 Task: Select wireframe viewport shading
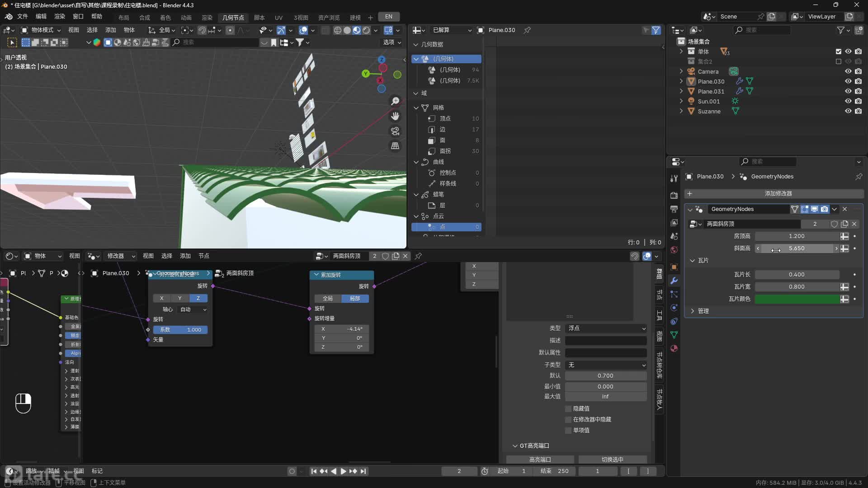337,30
